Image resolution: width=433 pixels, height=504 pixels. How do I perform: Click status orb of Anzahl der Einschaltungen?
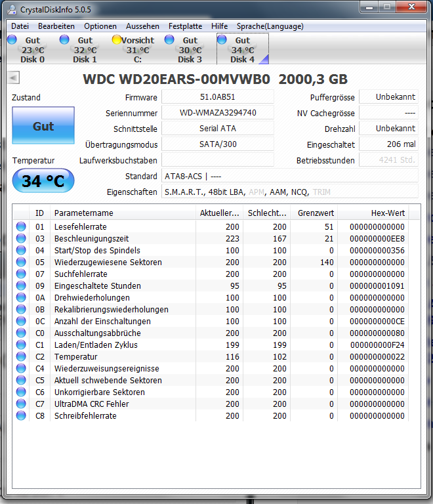(21, 321)
